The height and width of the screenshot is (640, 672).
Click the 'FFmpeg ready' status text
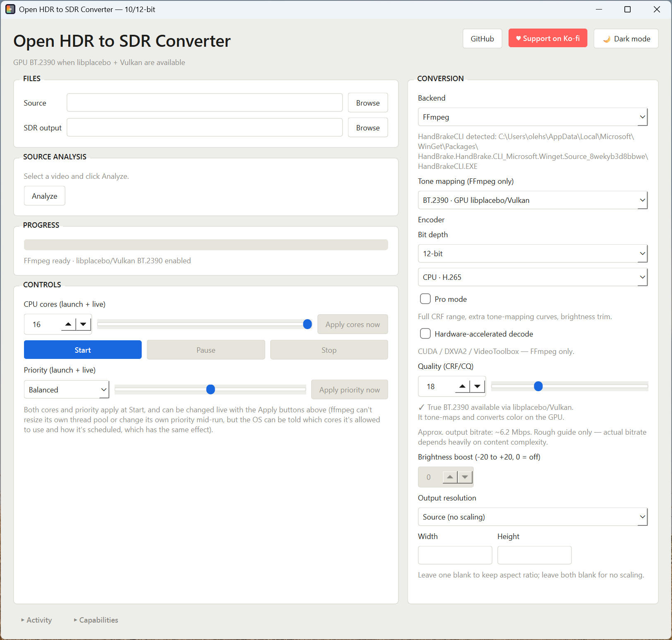point(107,261)
